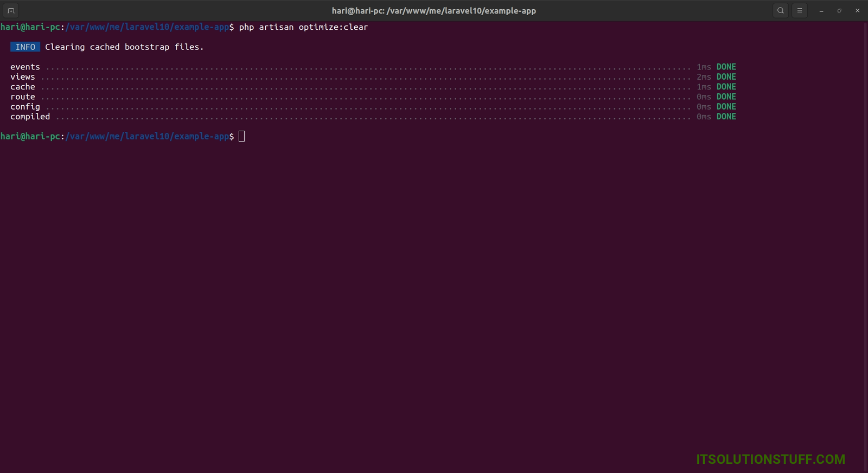Open the hamburger menu in the title bar
The height and width of the screenshot is (473, 868).
click(800, 11)
